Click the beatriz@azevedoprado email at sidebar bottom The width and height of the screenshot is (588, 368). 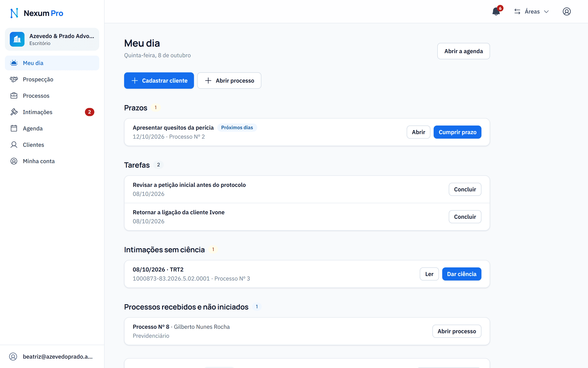coord(58,357)
